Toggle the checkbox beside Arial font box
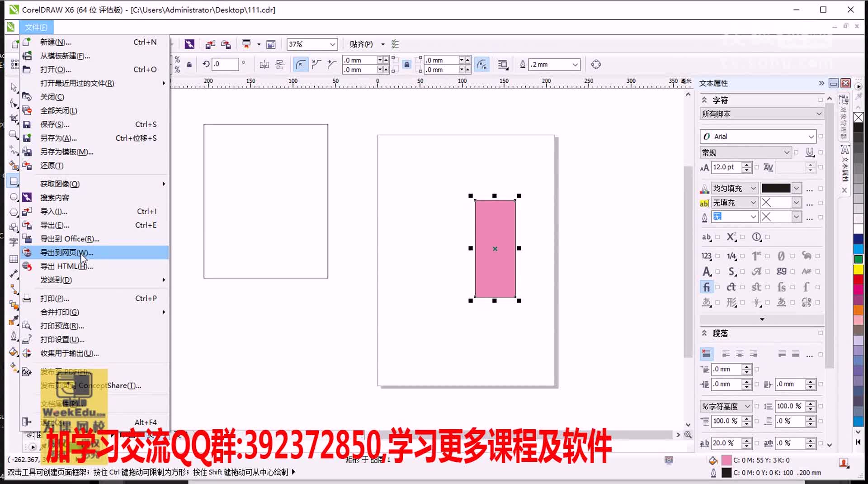Screen dimensions: 868x484 pos(821,136)
